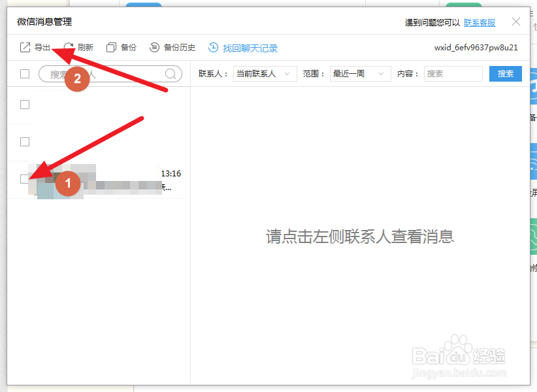This screenshot has width=537, height=392.
Task: Open 备份历史 (Backup history)
Action: 172,47
